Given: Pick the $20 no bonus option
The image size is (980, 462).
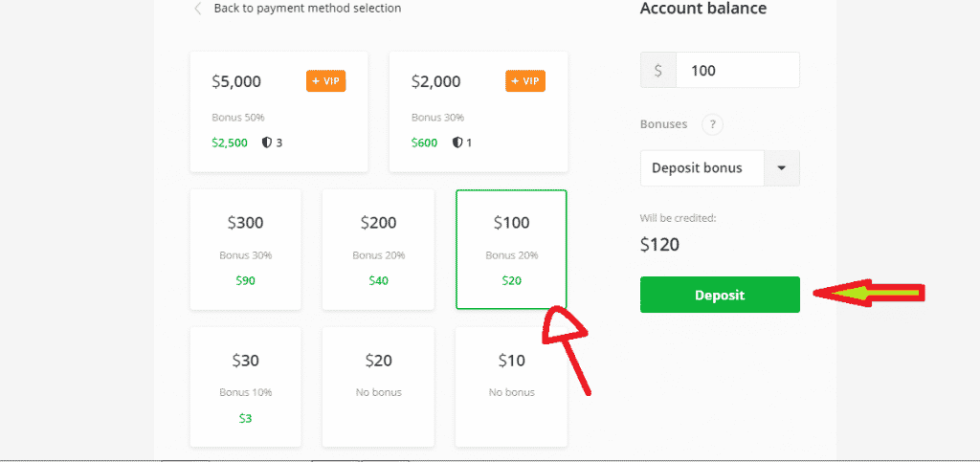Looking at the screenshot, I should 378,387.
